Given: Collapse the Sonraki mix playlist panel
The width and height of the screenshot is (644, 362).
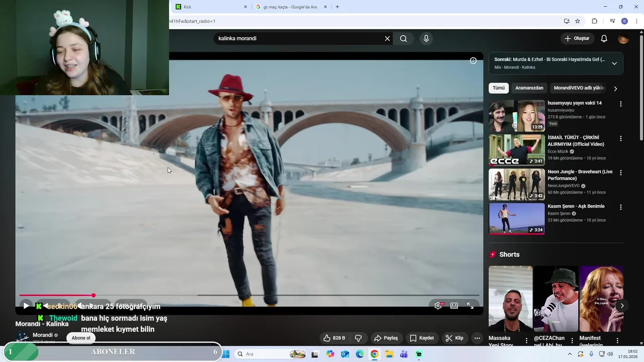Looking at the screenshot, I should click(x=614, y=63).
